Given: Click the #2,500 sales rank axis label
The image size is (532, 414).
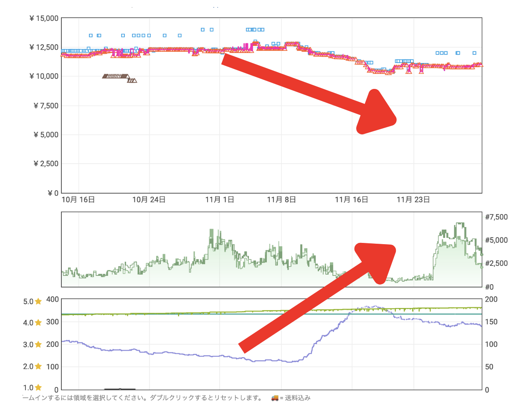Looking at the screenshot, I should [496, 263].
